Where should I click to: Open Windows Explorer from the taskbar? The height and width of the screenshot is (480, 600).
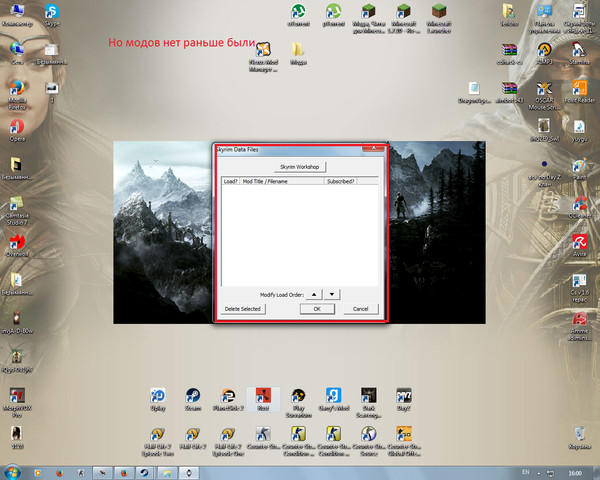167,473
